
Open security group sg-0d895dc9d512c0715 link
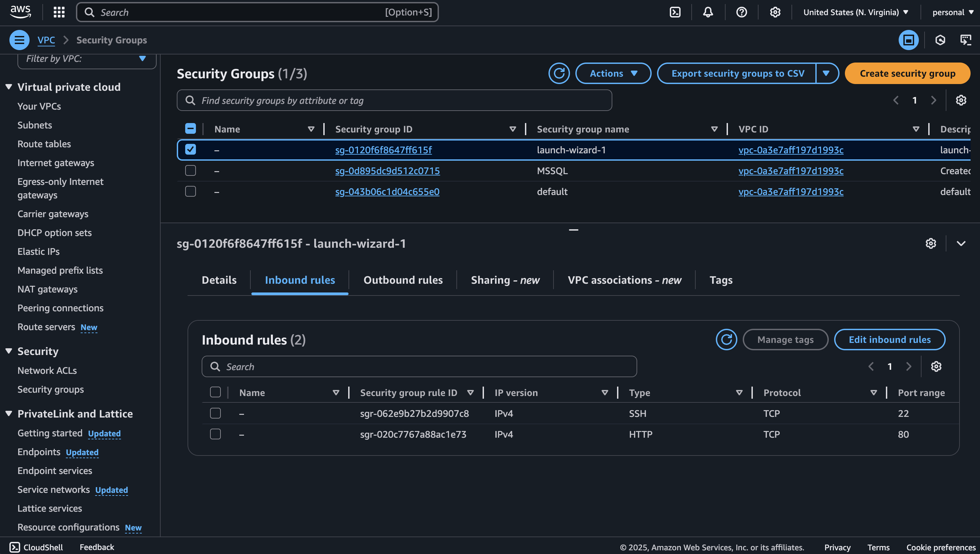tap(387, 171)
